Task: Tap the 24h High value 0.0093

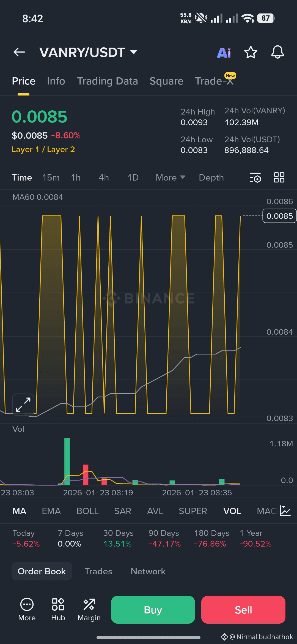Action: point(194,122)
